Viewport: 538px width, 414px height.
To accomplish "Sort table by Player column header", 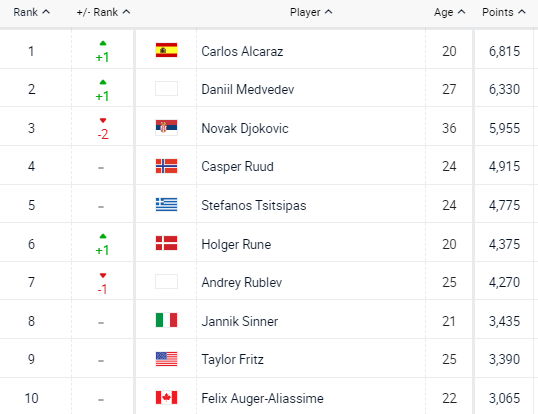I will (311, 12).
